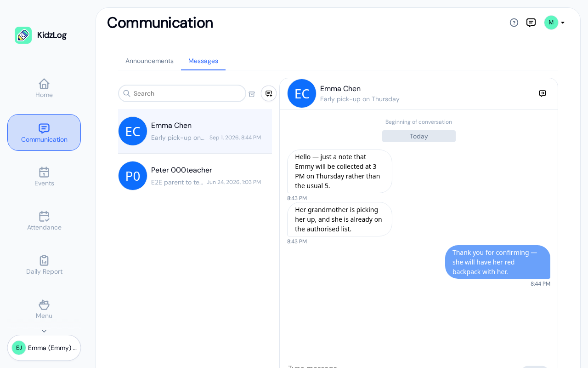Open Daily Report in sidebar
Viewport: 588px width, 368px height.
tap(44, 265)
